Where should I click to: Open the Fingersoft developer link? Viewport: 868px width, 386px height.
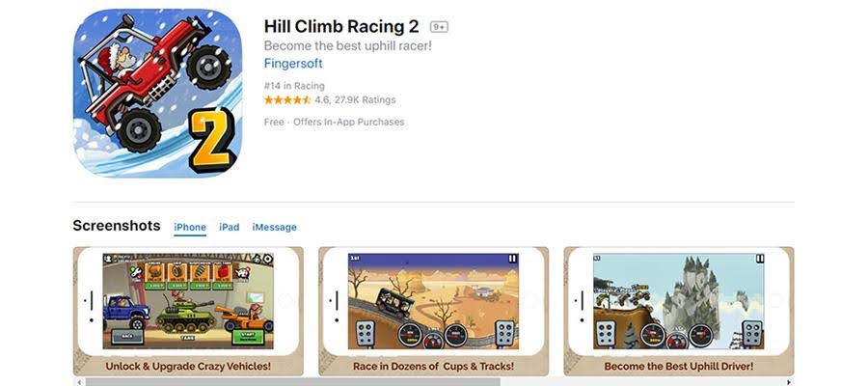tap(293, 64)
